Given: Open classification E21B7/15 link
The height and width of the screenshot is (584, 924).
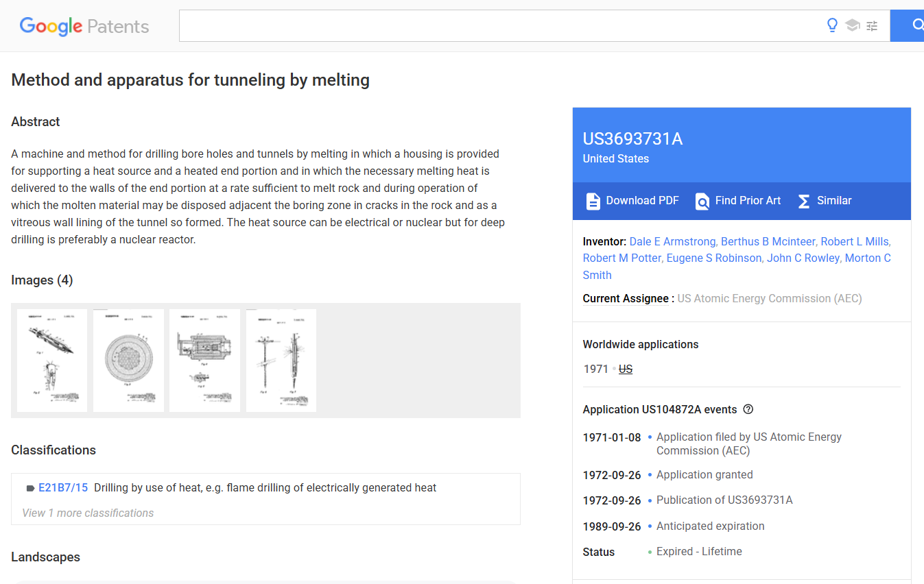Looking at the screenshot, I should (x=63, y=488).
